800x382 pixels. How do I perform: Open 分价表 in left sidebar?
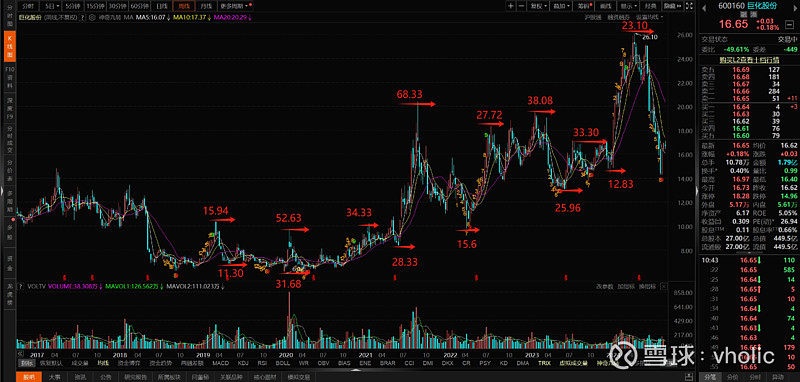pyautogui.click(x=9, y=171)
